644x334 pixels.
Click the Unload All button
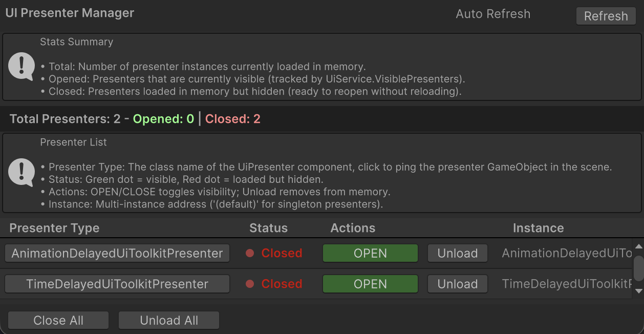pyautogui.click(x=169, y=321)
